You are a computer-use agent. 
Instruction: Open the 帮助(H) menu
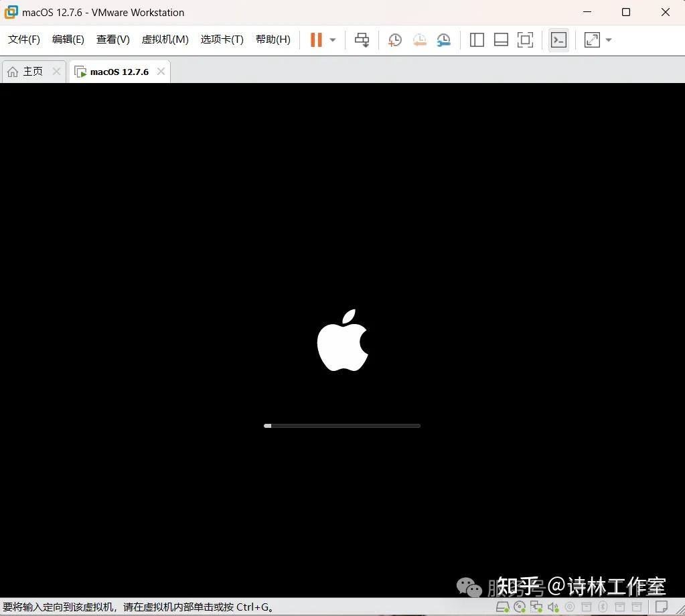point(273,40)
